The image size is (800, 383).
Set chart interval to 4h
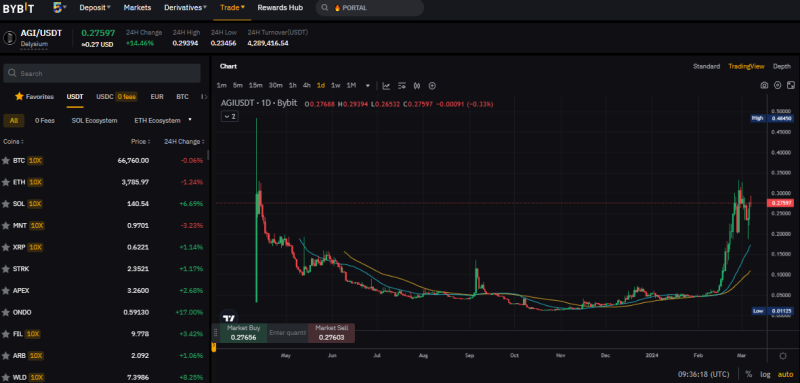point(306,86)
